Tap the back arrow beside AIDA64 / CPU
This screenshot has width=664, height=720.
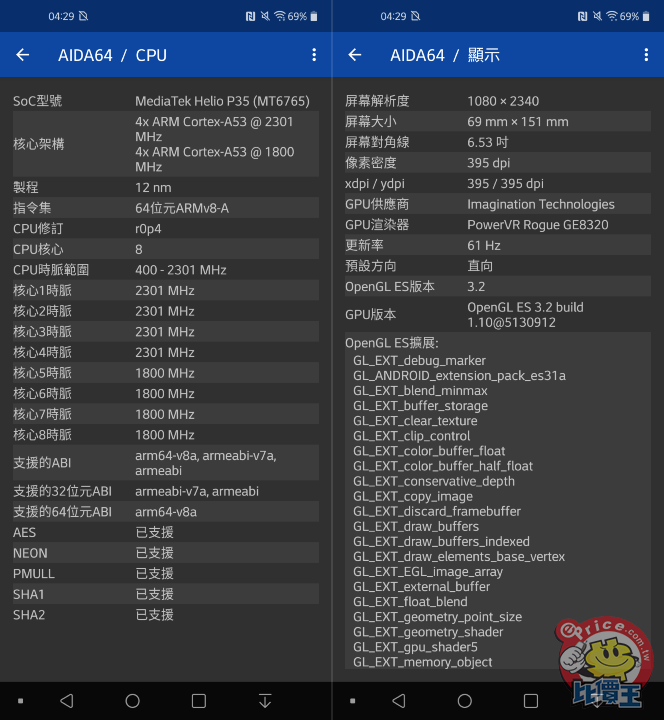pos(22,55)
